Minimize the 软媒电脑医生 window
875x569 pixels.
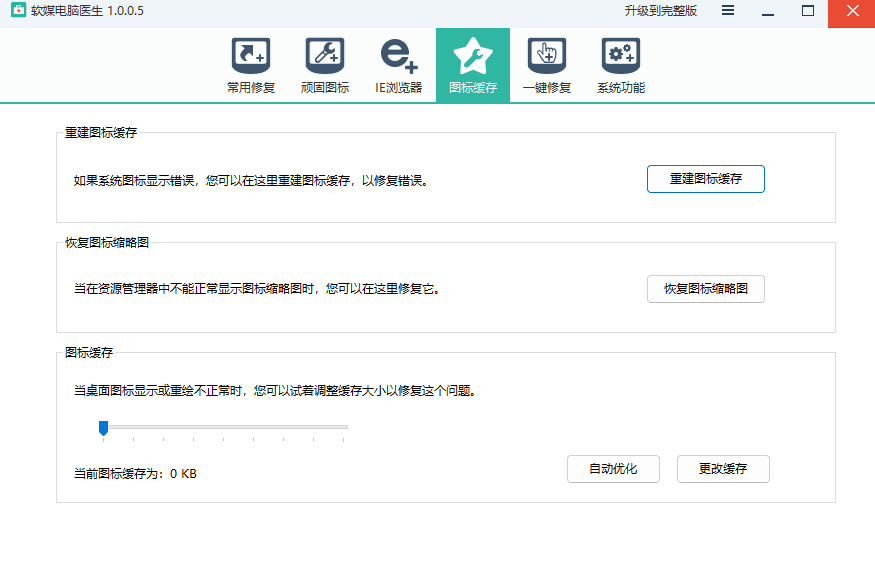point(768,11)
